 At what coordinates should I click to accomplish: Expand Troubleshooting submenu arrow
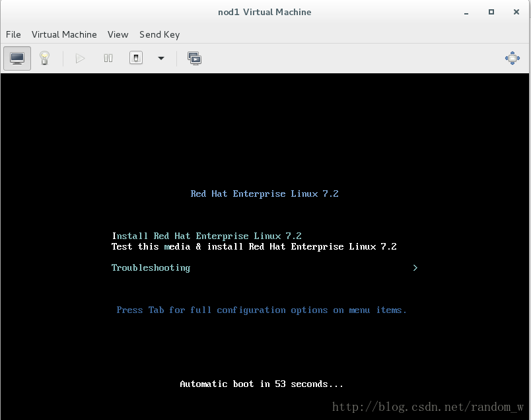coord(415,267)
